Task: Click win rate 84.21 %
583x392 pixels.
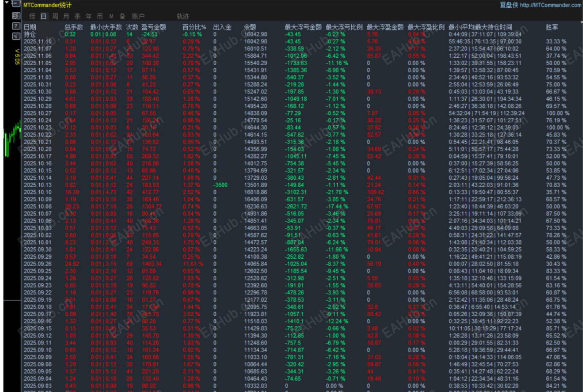Action: 556,386
